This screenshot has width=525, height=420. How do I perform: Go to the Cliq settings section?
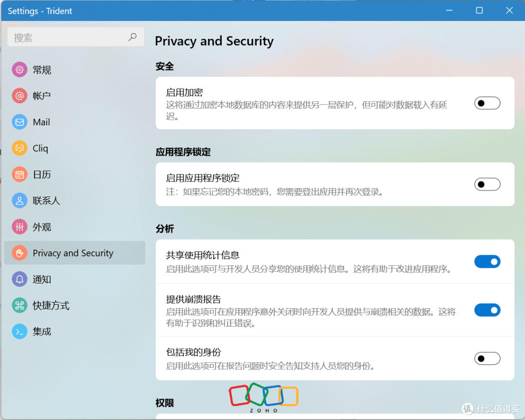point(75,148)
